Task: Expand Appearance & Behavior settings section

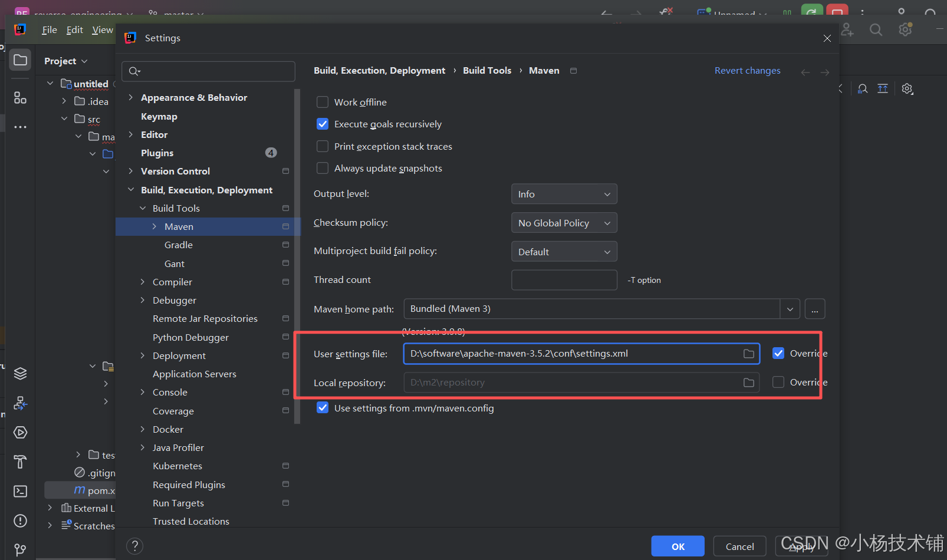Action: click(131, 97)
